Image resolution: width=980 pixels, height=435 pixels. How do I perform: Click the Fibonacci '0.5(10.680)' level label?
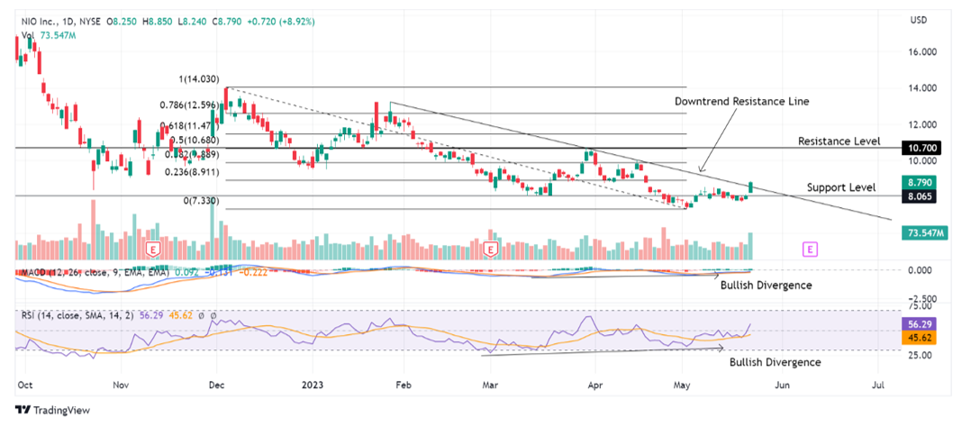195,139
